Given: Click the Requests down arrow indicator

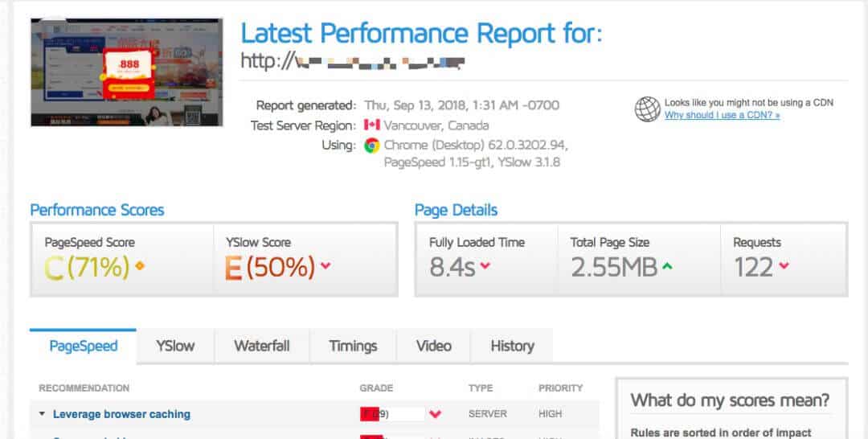Looking at the screenshot, I should pos(784,265).
